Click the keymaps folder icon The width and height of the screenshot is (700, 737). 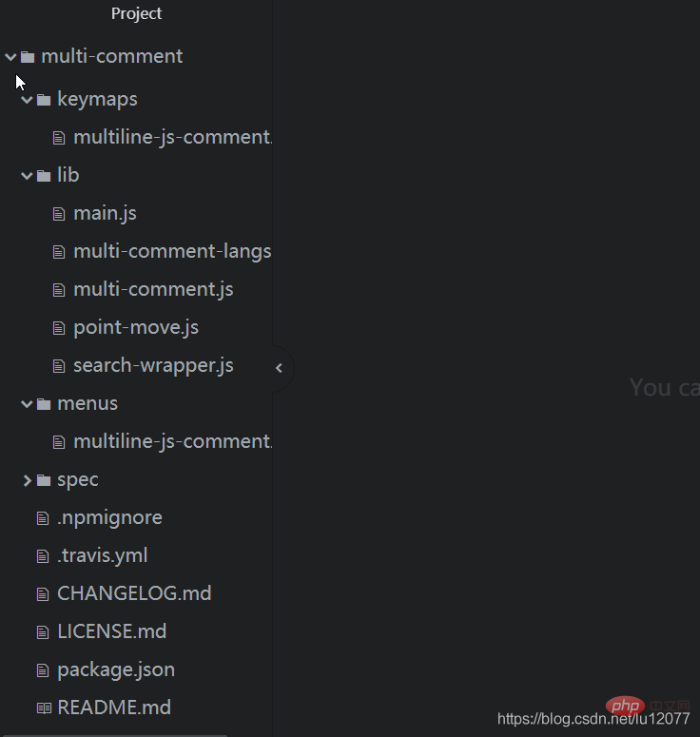click(x=44, y=100)
